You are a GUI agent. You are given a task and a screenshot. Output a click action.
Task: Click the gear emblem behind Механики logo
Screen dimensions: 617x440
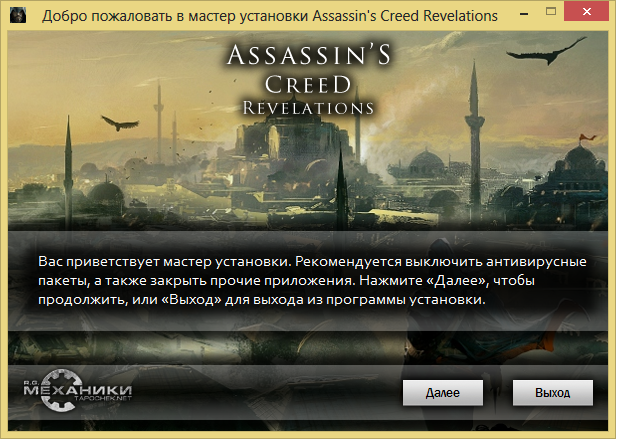61,390
